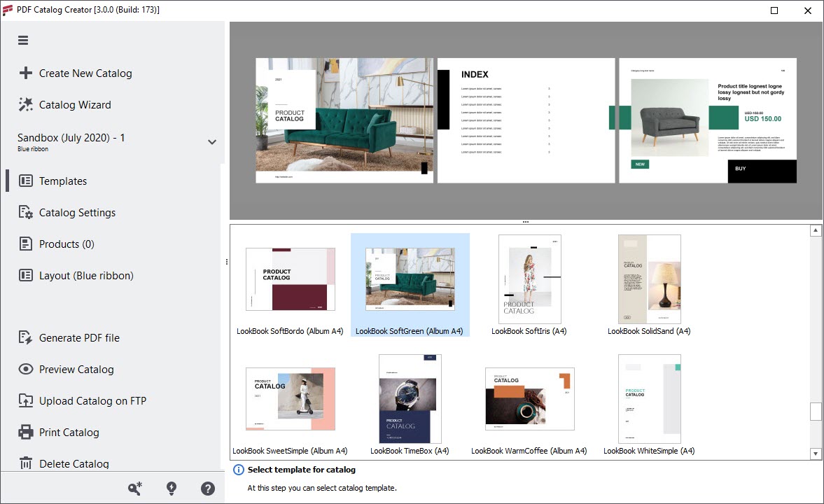Click the splitter handle between preview and templates
The height and width of the screenshot is (504, 824).
(526, 222)
